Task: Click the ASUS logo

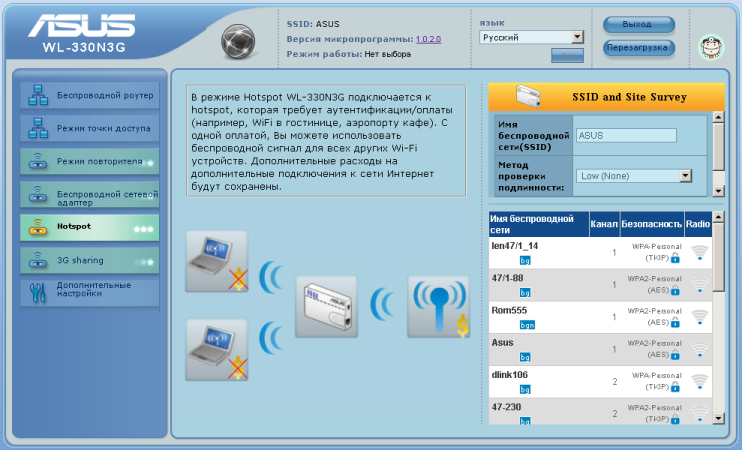Action: (82, 26)
